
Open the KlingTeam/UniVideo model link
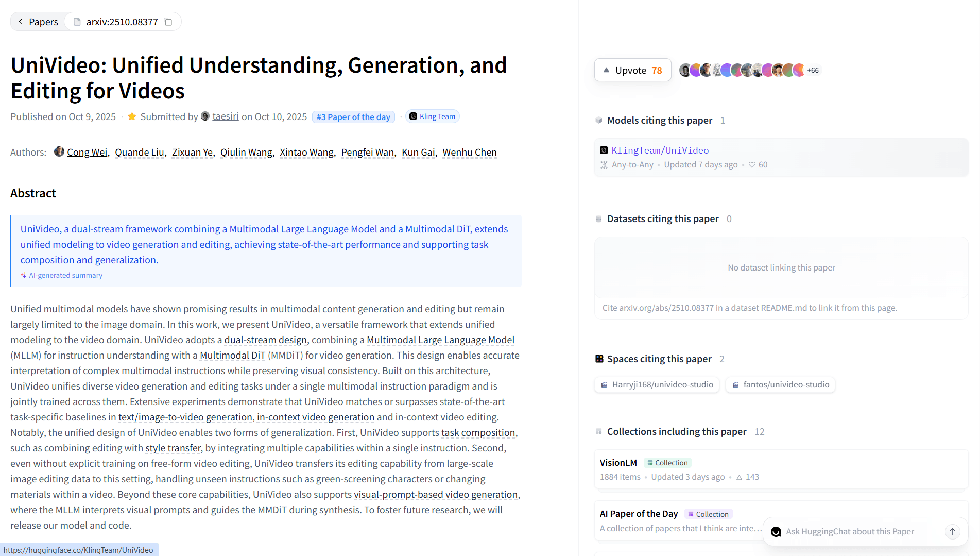pos(660,150)
